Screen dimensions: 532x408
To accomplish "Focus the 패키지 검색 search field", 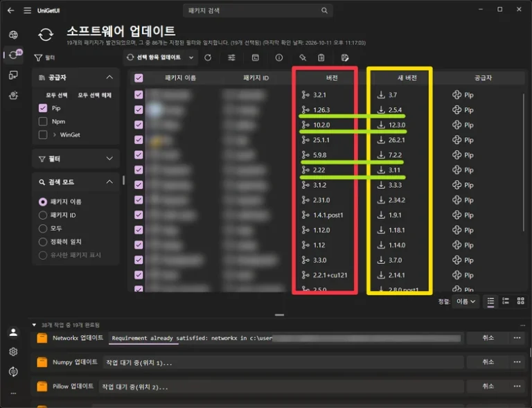I will tap(258, 10).
